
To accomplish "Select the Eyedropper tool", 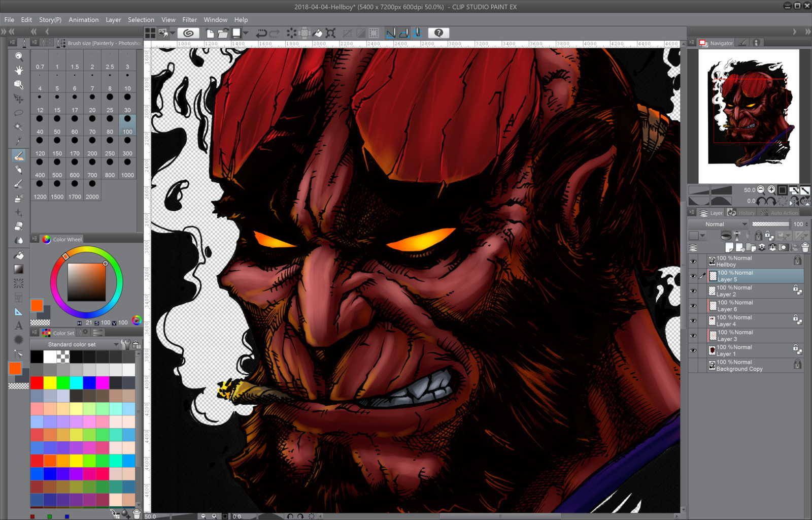I will coord(19,141).
